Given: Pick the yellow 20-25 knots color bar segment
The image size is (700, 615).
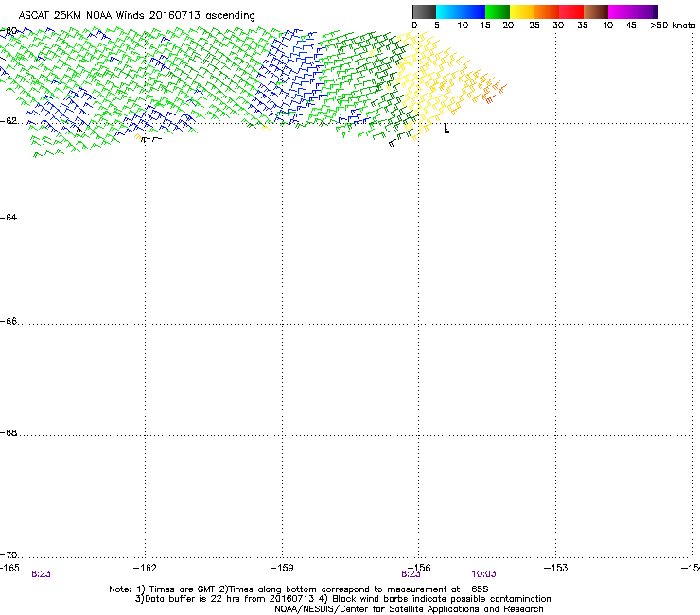Looking at the screenshot, I should [522, 11].
